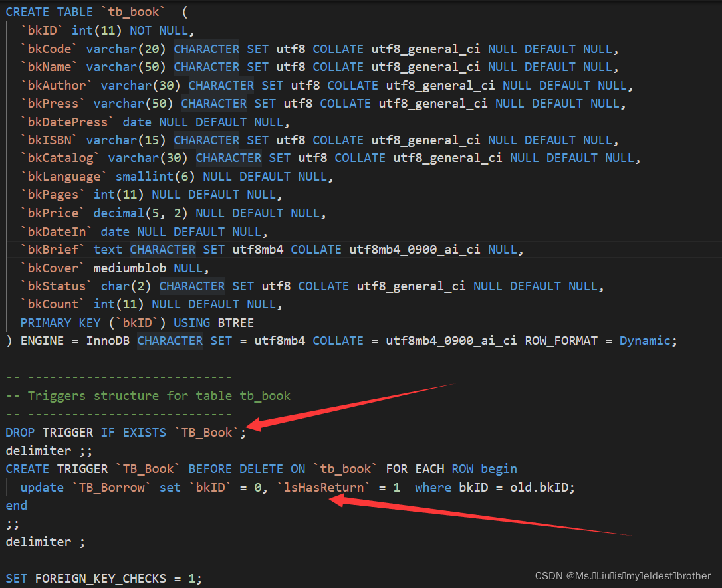The height and width of the screenshot is (588, 722).
Task: Click char(2) type text
Action: [126, 286]
